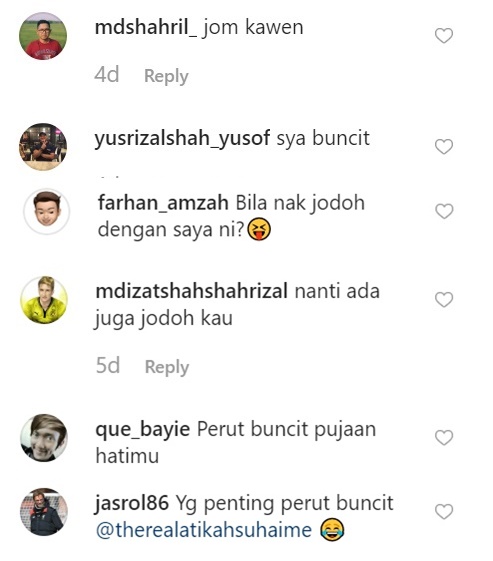The image size is (493, 561).
Task: Like mdshahril_'s comment with the heart
Action: tap(444, 35)
